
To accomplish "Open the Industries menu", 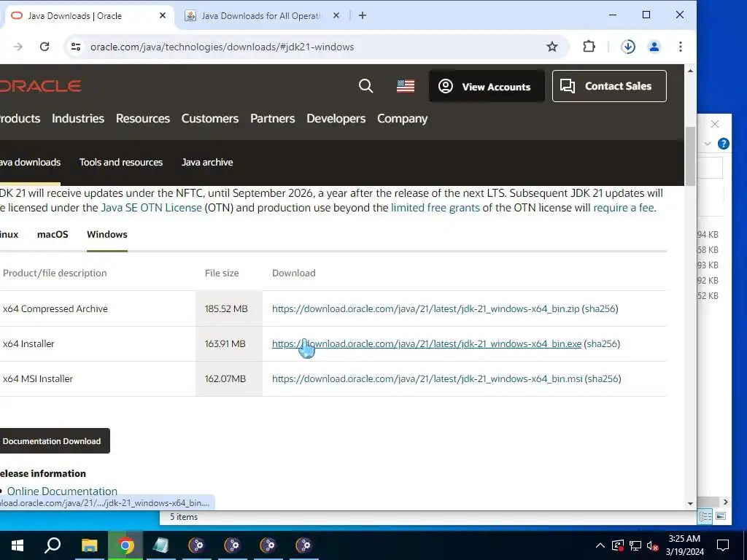I will point(78,119).
